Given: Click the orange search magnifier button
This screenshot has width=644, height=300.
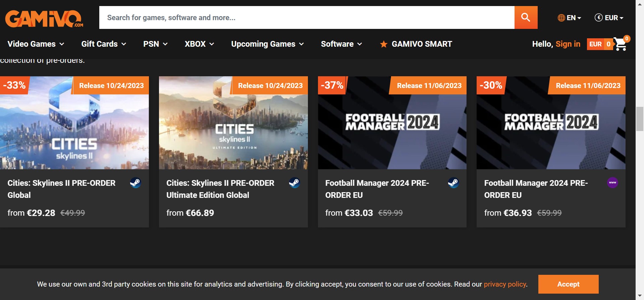Looking at the screenshot, I should (526, 17).
